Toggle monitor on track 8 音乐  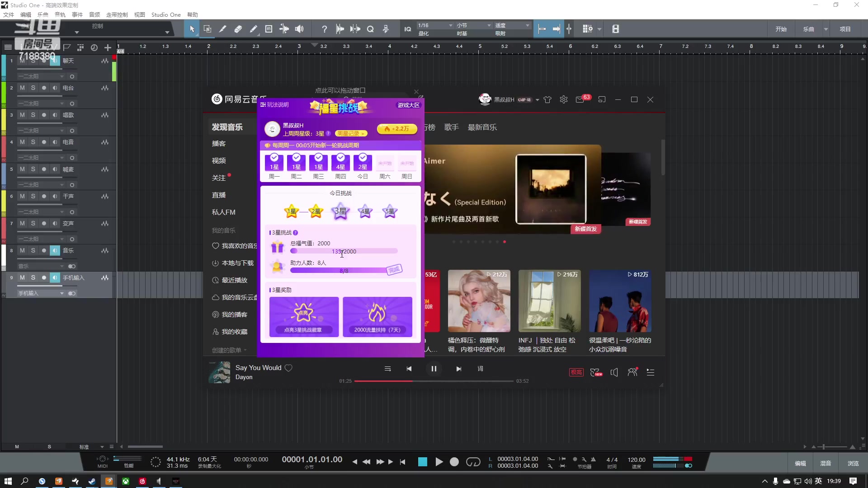pyautogui.click(x=55, y=250)
